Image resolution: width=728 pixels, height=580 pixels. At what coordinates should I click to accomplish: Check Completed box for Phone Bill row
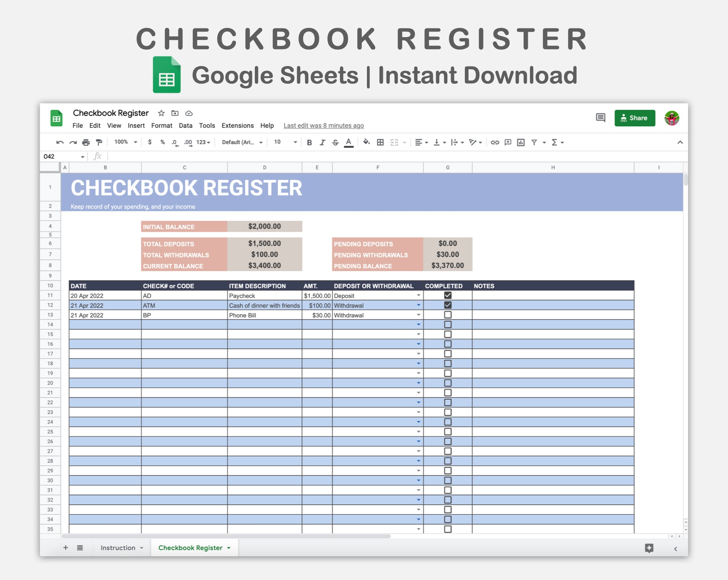pyautogui.click(x=448, y=315)
